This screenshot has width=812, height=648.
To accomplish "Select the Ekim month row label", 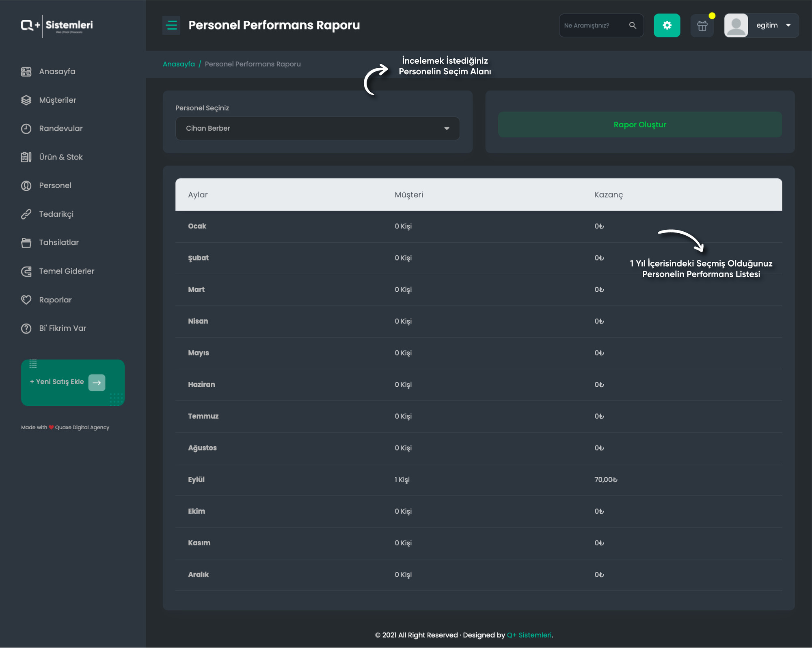I will 197,511.
